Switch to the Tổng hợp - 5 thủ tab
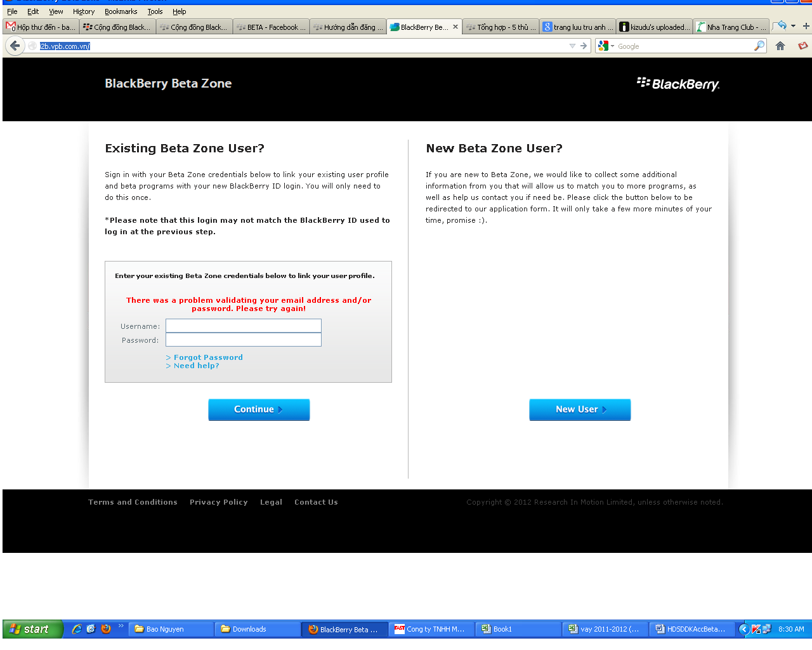The height and width of the screenshot is (650, 812). coord(501,27)
